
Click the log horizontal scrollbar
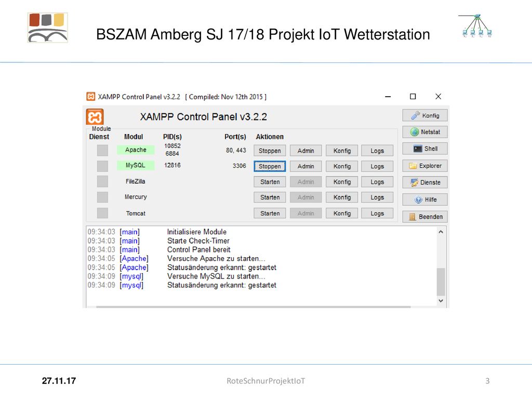pyautogui.click(x=253, y=307)
